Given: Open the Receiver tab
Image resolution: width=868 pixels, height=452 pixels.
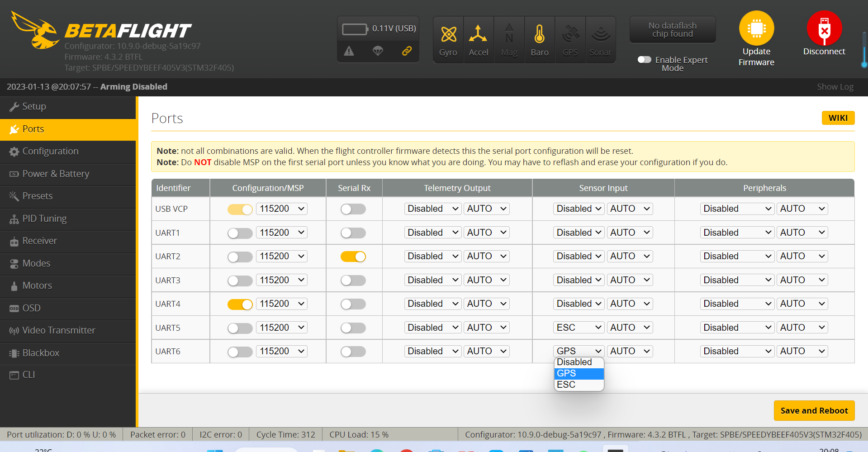Looking at the screenshot, I should (68, 241).
